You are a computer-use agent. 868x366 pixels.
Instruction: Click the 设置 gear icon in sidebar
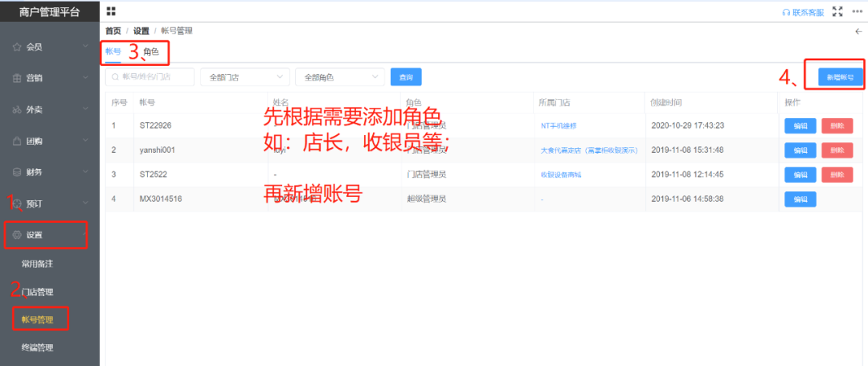point(17,235)
